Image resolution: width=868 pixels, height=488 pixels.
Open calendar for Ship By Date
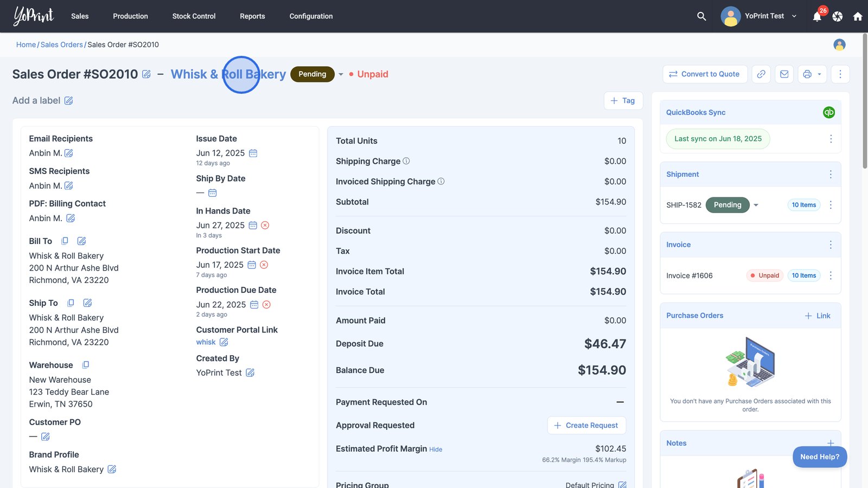pyautogui.click(x=213, y=193)
